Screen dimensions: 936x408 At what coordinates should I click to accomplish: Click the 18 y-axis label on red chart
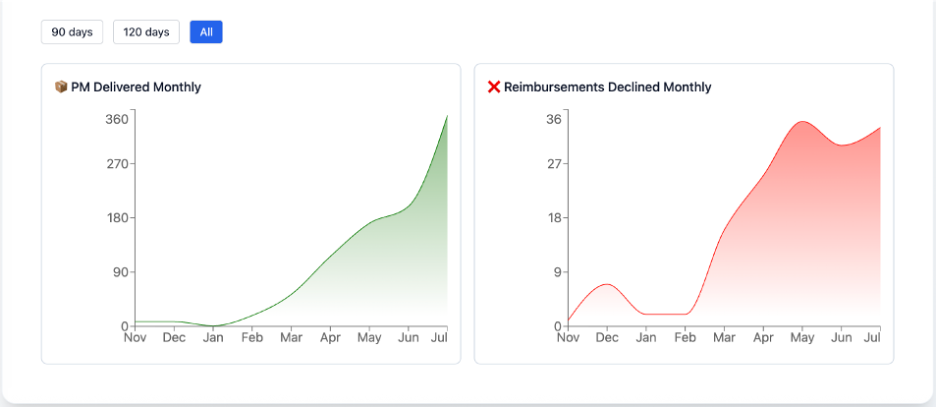[553, 218]
